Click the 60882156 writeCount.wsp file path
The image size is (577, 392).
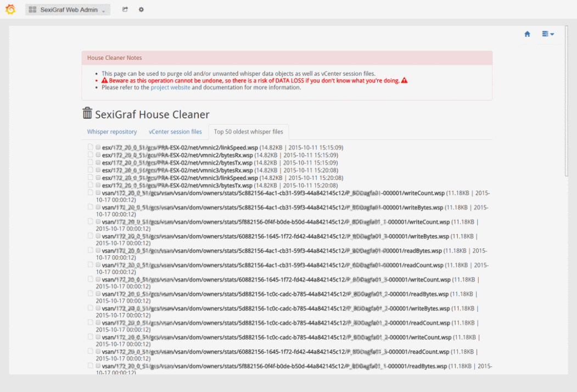click(x=276, y=280)
